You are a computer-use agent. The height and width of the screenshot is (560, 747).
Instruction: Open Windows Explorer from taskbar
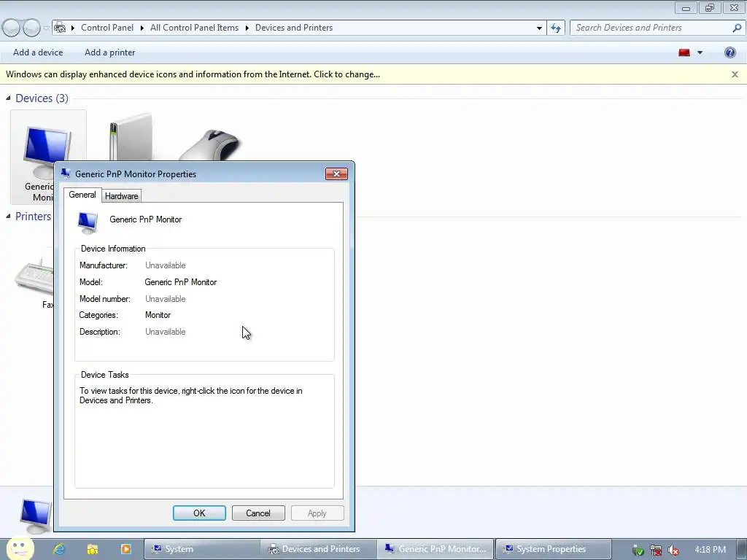coord(93,549)
